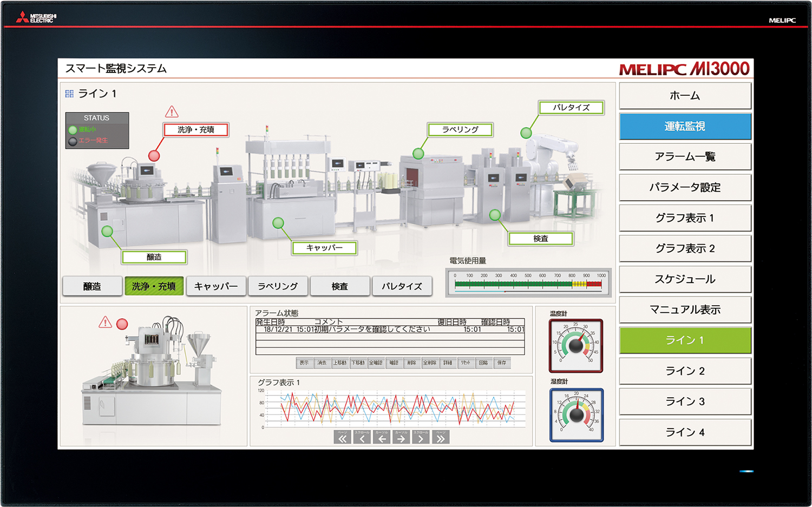Click the green status lamp for 検査

point(495,215)
